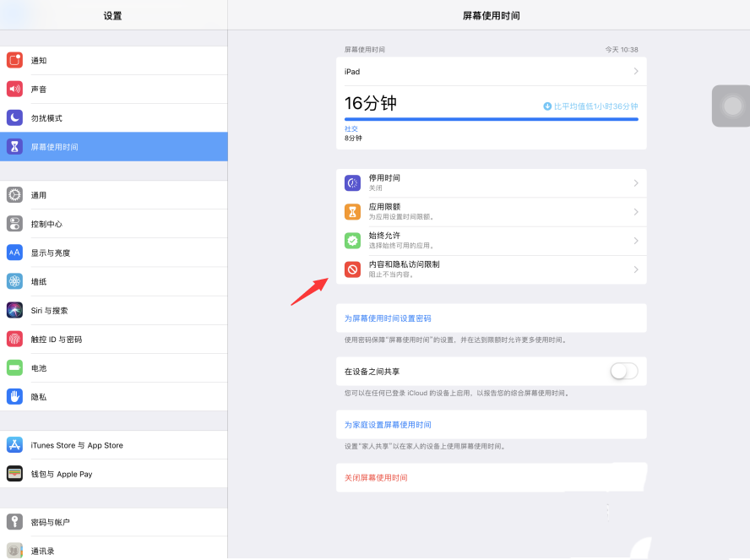Click 为屏幕使用时间设置密码 link
The height and width of the screenshot is (560, 750).
point(388,318)
